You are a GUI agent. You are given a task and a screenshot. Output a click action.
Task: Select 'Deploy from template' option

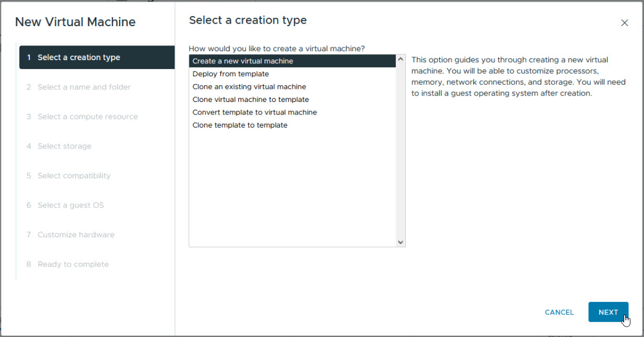pos(292,74)
